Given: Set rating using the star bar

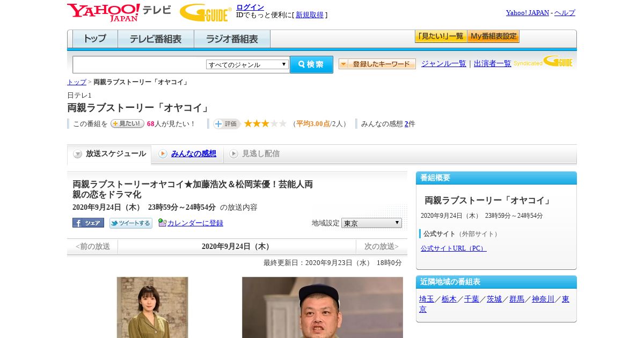Looking at the screenshot, I should 266,123.
